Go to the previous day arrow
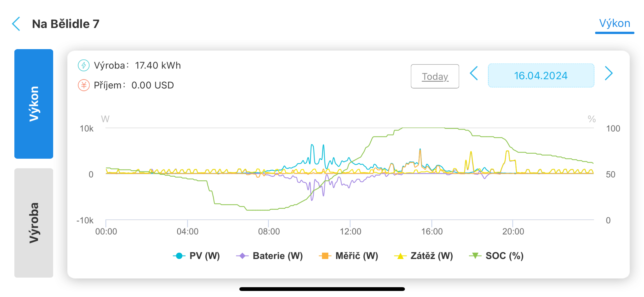 click(x=474, y=74)
